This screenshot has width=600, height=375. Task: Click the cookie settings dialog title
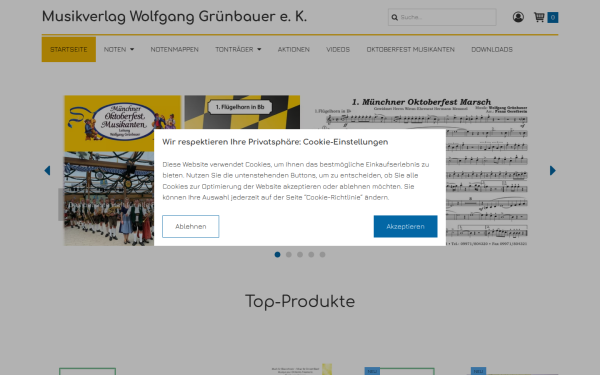(275, 142)
